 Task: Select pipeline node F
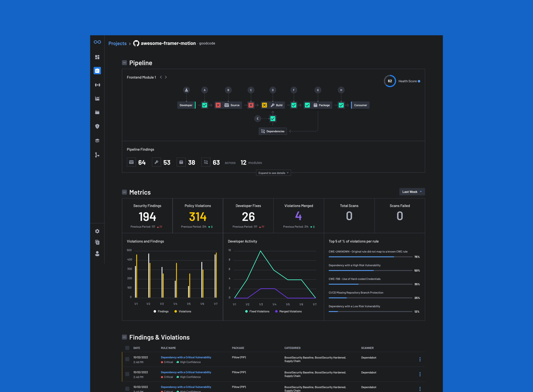coord(294,90)
